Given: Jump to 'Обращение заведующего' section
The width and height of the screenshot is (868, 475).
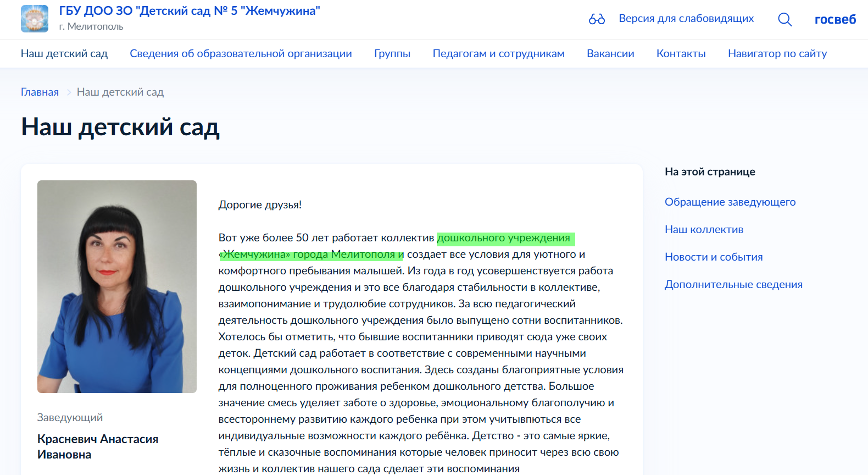Looking at the screenshot, I should (730, 202).
